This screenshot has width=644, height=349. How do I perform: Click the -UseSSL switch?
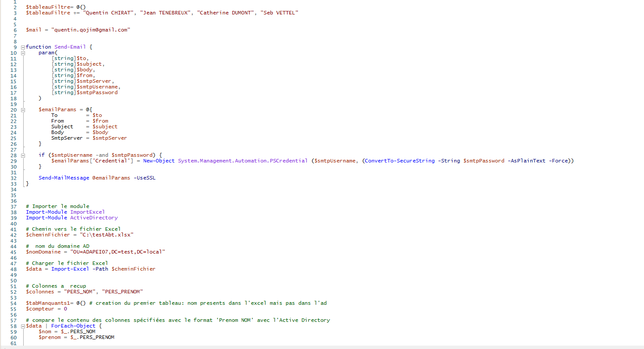click(x=145, y=178)
